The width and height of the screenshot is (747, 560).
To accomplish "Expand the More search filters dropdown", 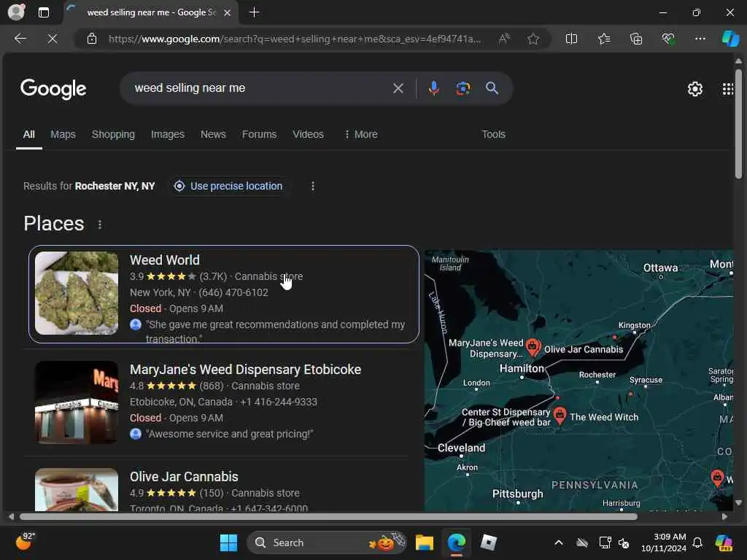I will pos(361,134).
